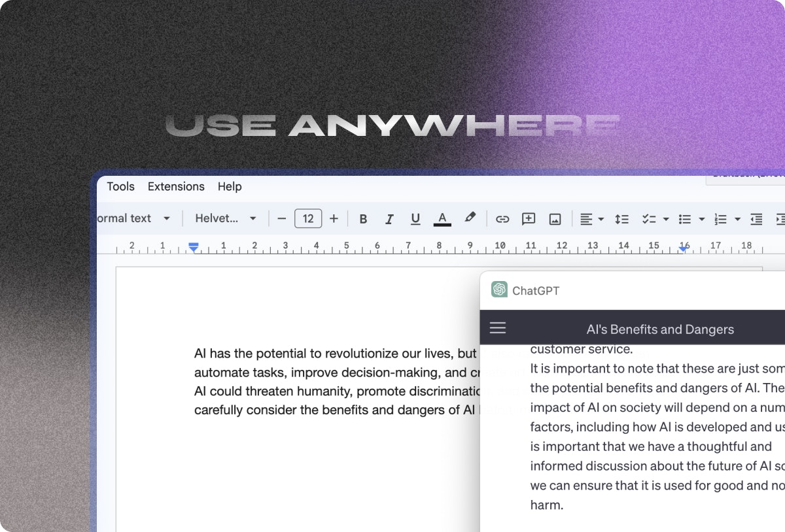Expand the numbered list options arrow
Viewport: 785px width, 532px height.
pos(737,219)
